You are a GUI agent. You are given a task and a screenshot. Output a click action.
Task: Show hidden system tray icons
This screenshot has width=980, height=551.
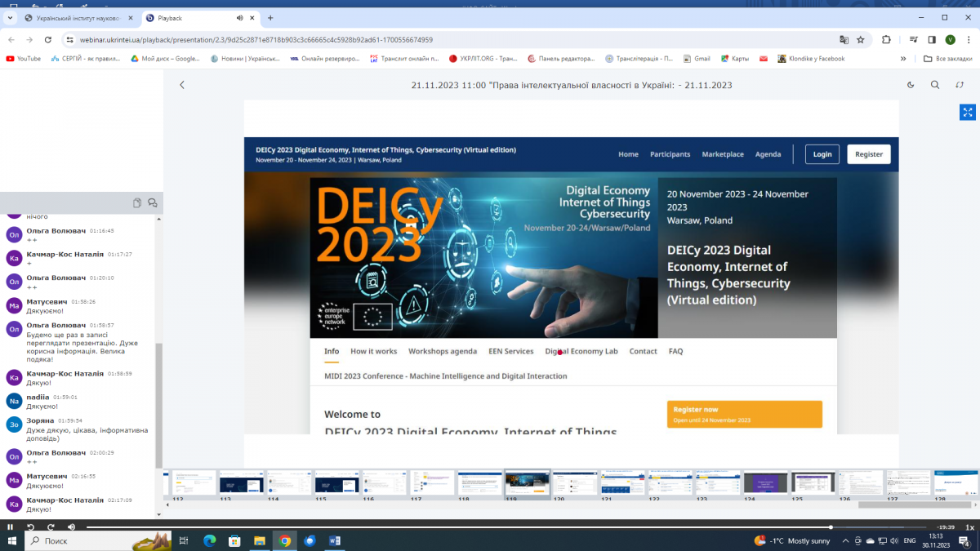tap(844, 541)
